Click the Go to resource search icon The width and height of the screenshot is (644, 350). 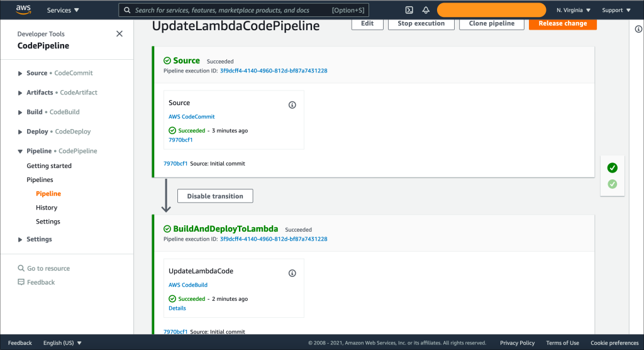click(x=21, y=268)
